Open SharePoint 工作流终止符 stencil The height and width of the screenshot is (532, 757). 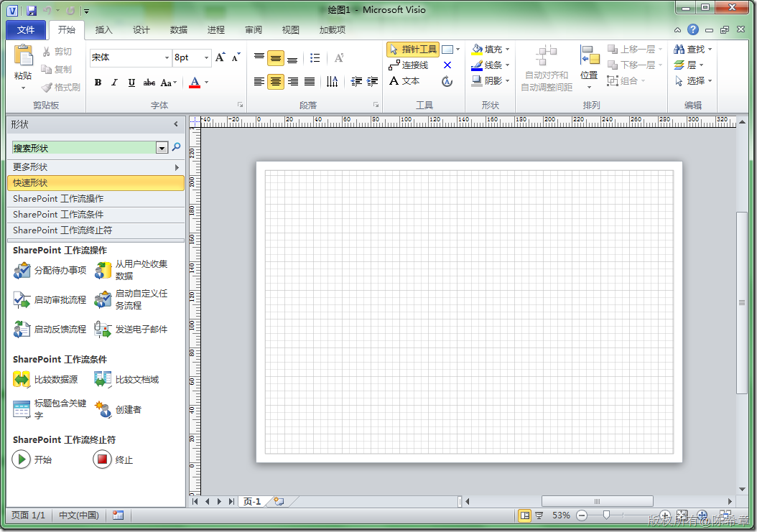[96, 230]
